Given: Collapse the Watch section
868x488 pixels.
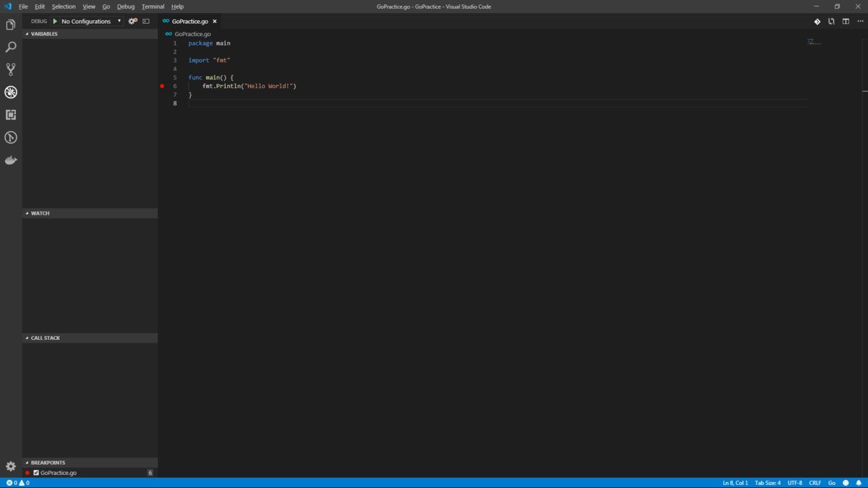Looking at the screenshot, I should tap(90, 213).
